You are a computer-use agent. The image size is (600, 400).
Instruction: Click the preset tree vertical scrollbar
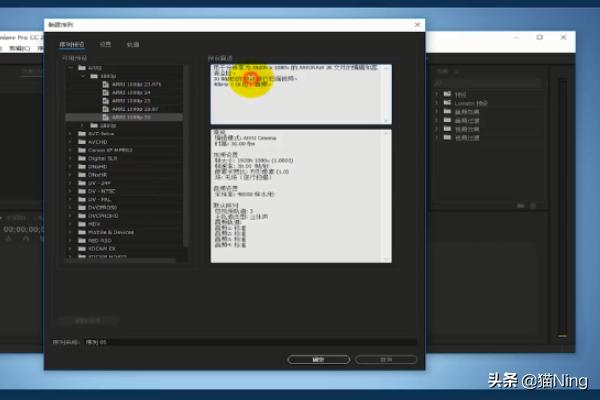click(186, 157)
